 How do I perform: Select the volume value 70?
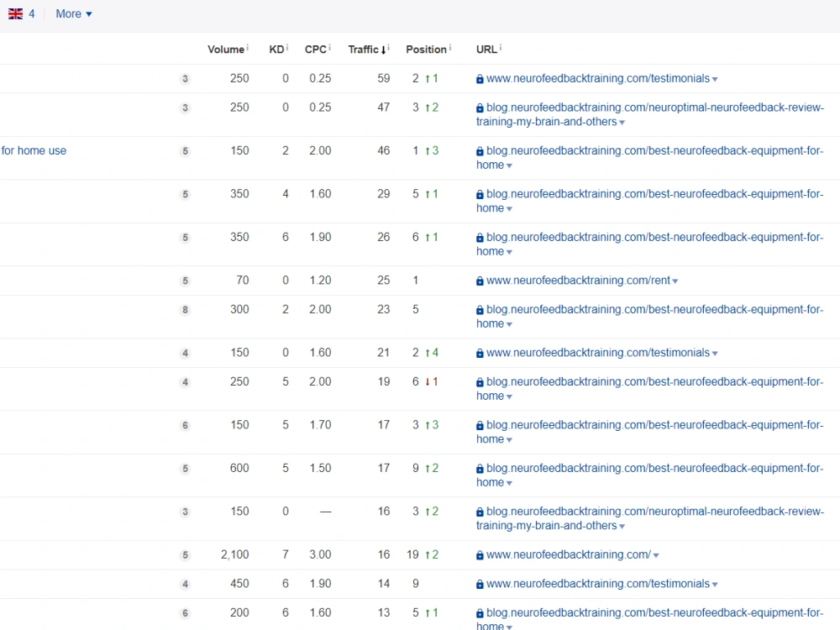click(243, 281)
